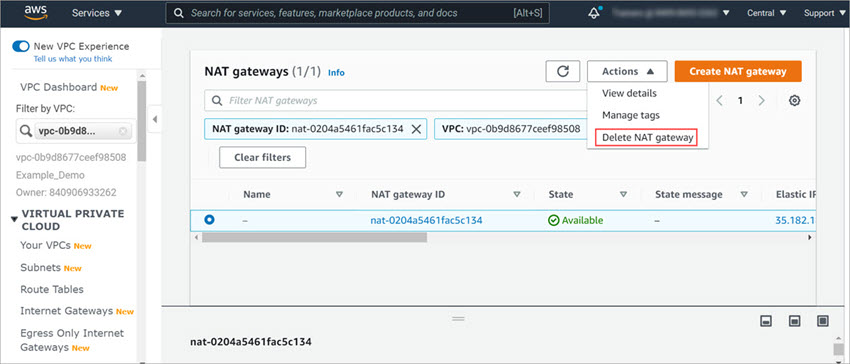Image resolution: width=850 pixels, height=364 pixels.
Task: Click the Available state cell
Action: click(x=576, y=220)
